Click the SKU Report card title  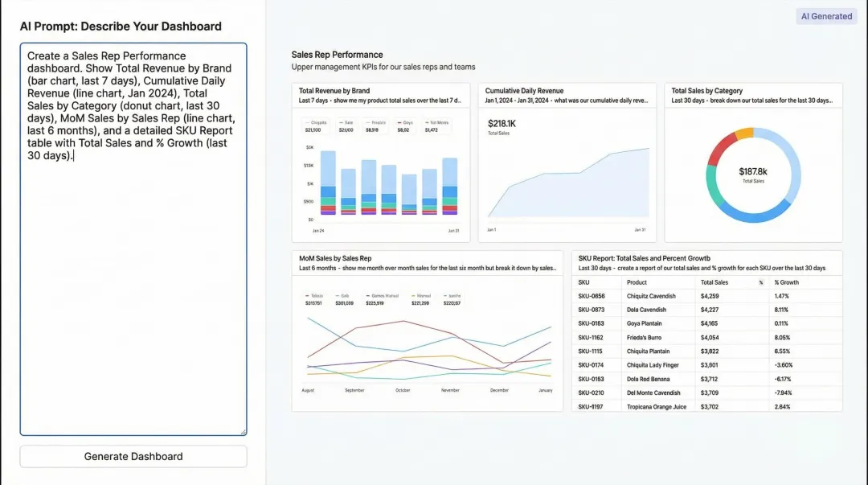pos(643,258)
